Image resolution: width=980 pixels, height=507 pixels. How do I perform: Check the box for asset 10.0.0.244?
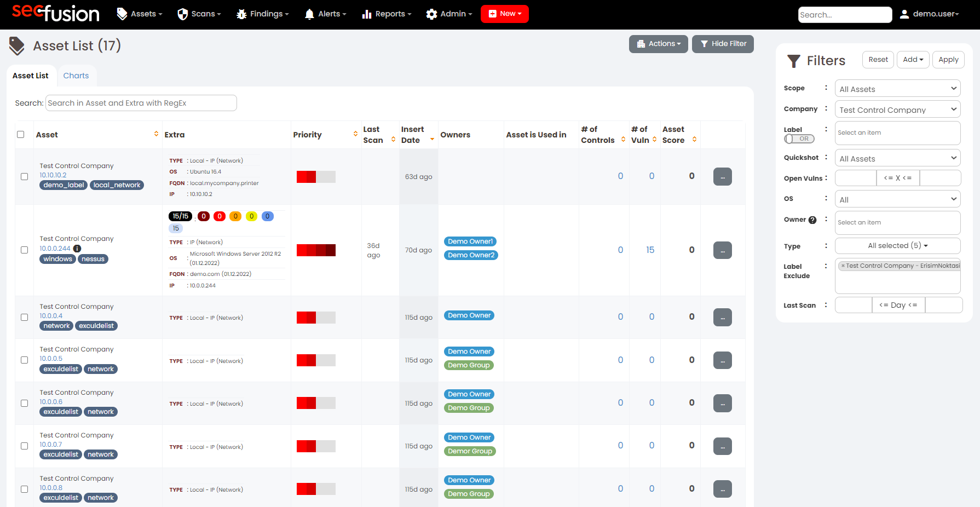tap(24, 250)
